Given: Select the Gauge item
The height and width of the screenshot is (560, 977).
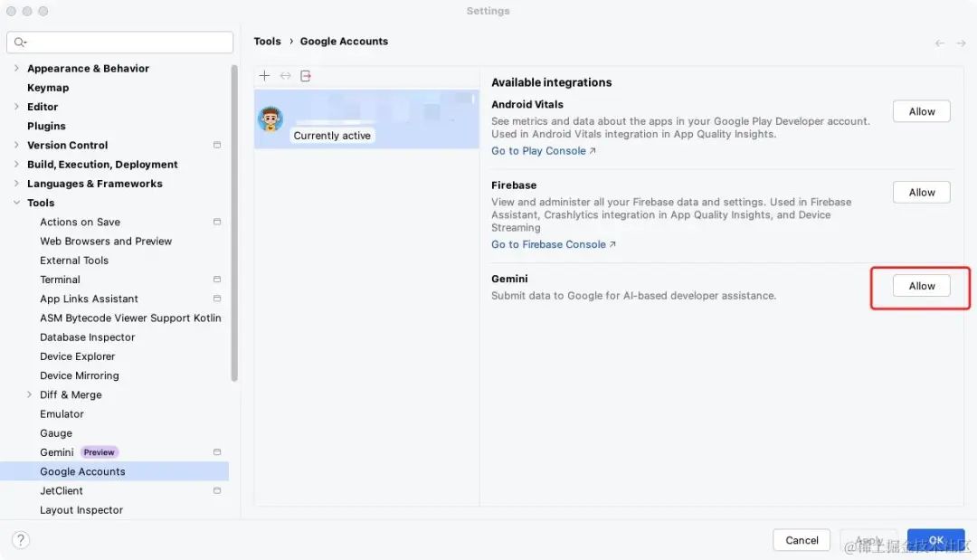Looking at the screenshot, I should [x=56, y=433].
